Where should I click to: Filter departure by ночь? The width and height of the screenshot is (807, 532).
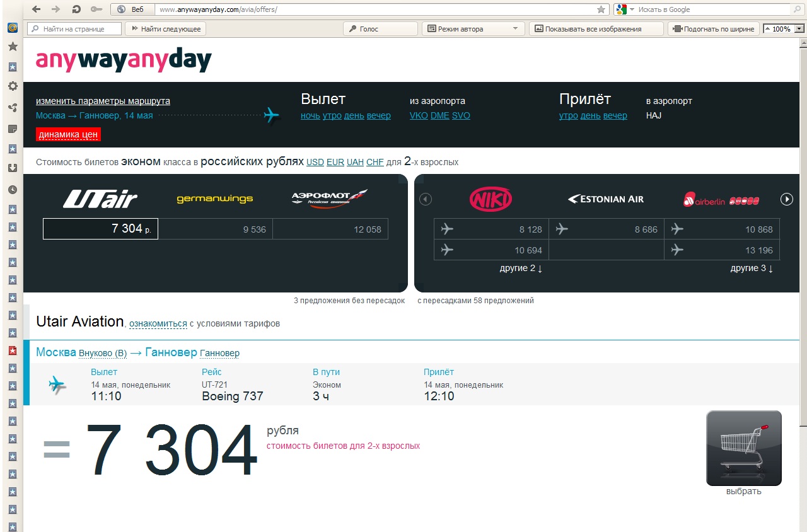point(310,116)
